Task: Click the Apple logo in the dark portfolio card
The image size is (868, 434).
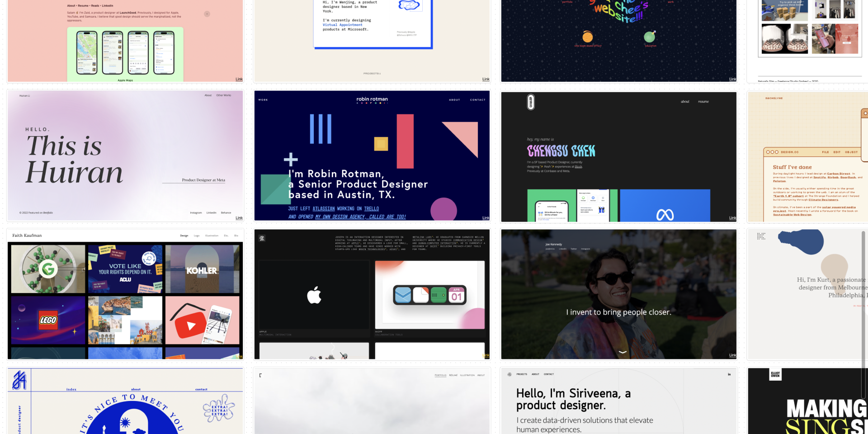Action: (x=314, y=295)
